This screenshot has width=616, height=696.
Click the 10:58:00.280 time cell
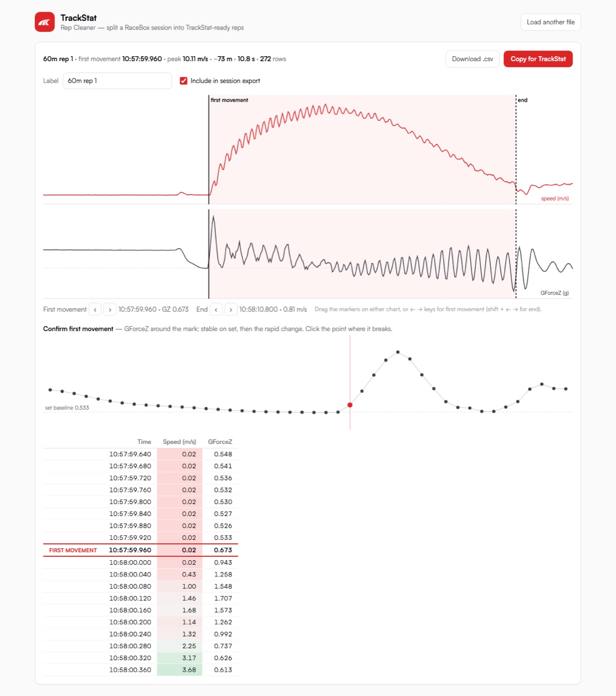pyautogui.click(x=130, y=646)
